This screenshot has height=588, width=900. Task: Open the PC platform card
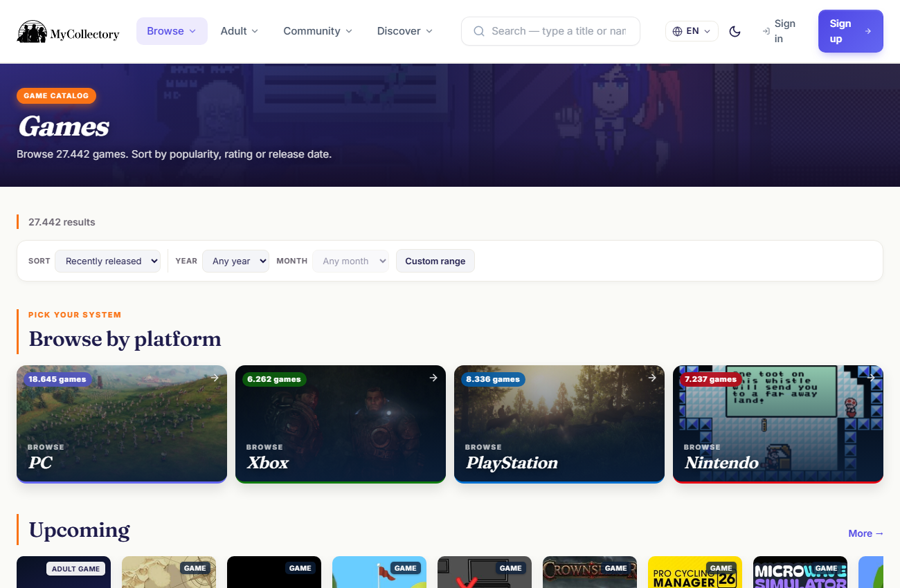(x=122, y=424)
